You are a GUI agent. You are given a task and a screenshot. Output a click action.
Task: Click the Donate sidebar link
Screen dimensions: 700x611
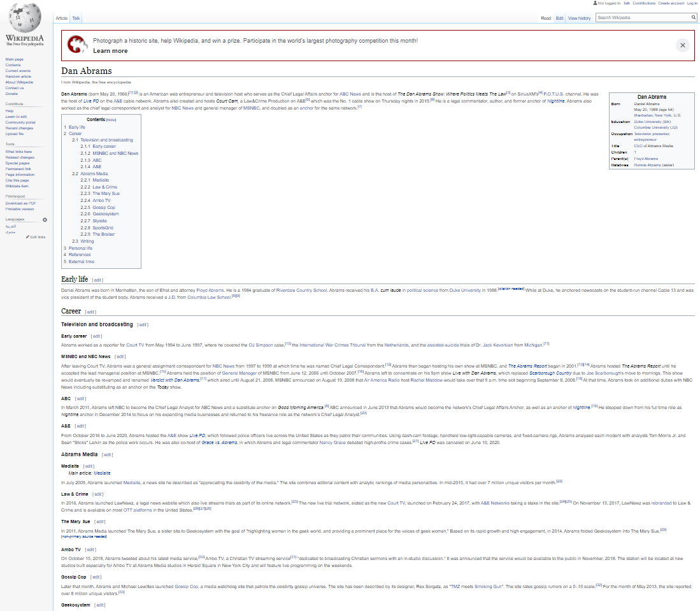(x=11, y=94)
